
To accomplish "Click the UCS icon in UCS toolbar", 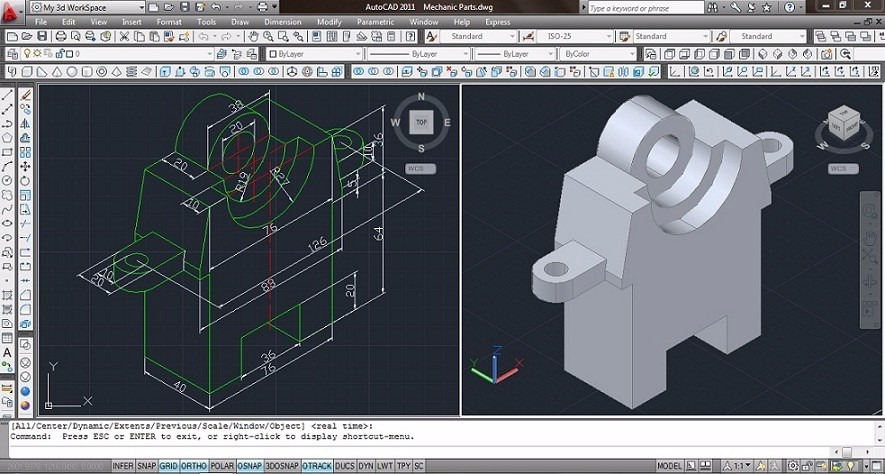I will (674, 72).
